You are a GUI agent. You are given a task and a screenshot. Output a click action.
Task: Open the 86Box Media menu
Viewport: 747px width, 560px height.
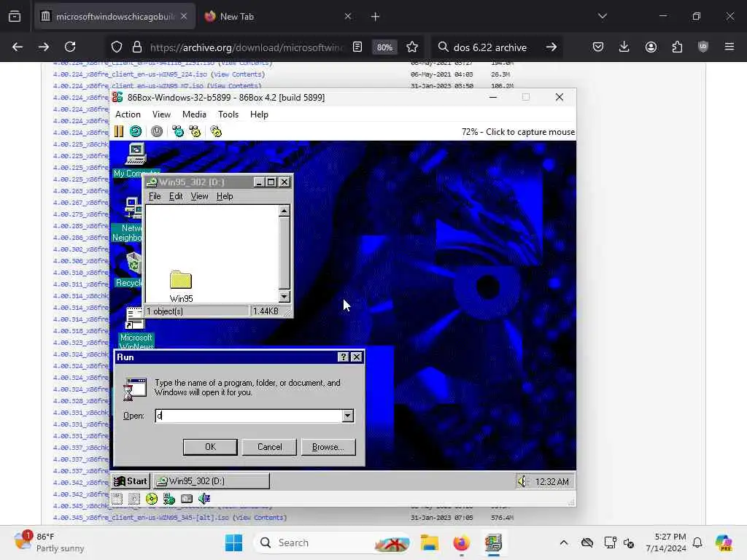(x=194, y=114)
